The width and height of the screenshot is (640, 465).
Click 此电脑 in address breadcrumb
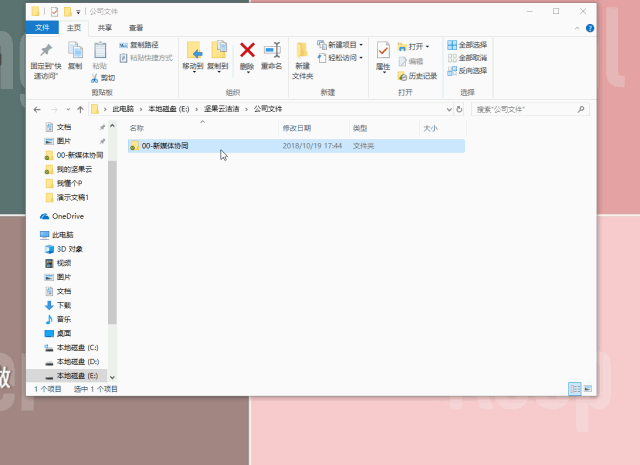(x=123, y=109)
